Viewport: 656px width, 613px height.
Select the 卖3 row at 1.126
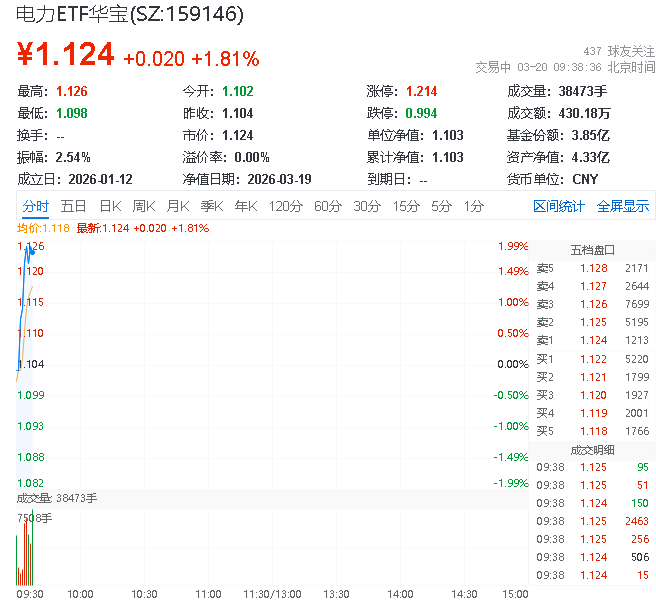click(x=592, y=304)
